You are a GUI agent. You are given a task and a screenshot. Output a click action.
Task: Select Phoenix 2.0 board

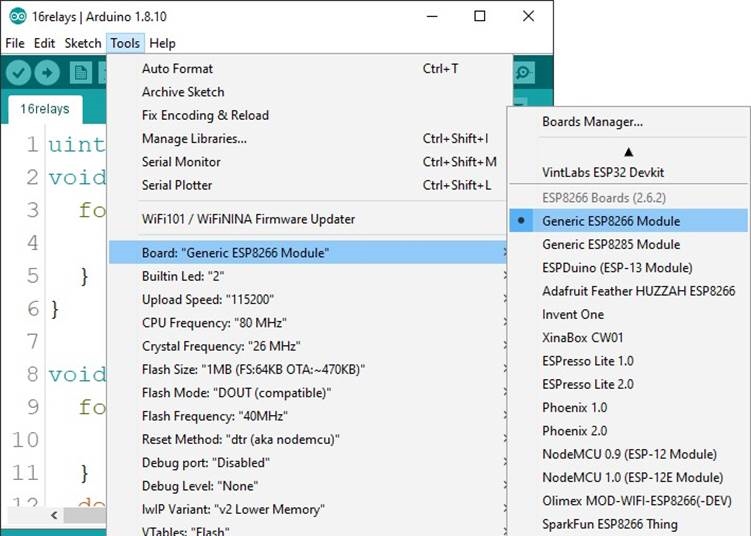click(x=628, y=431)
